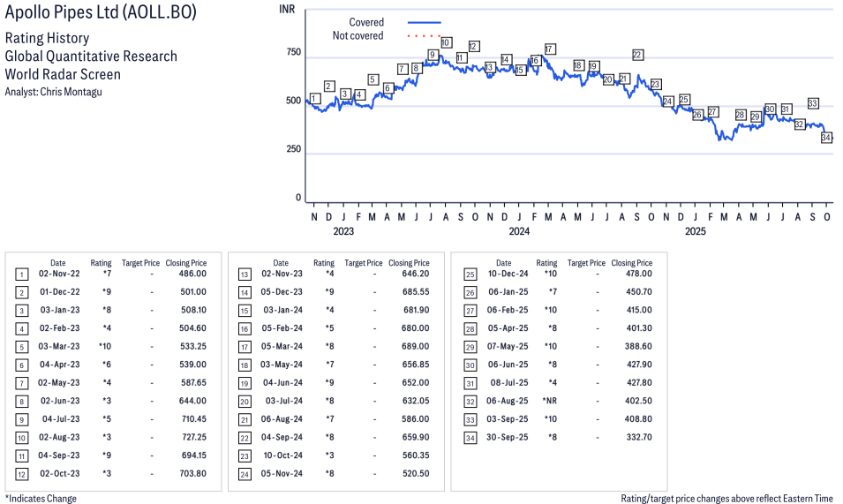
Task: Click chart marker 17 on the graph
Action: click(x=550, y=49)
